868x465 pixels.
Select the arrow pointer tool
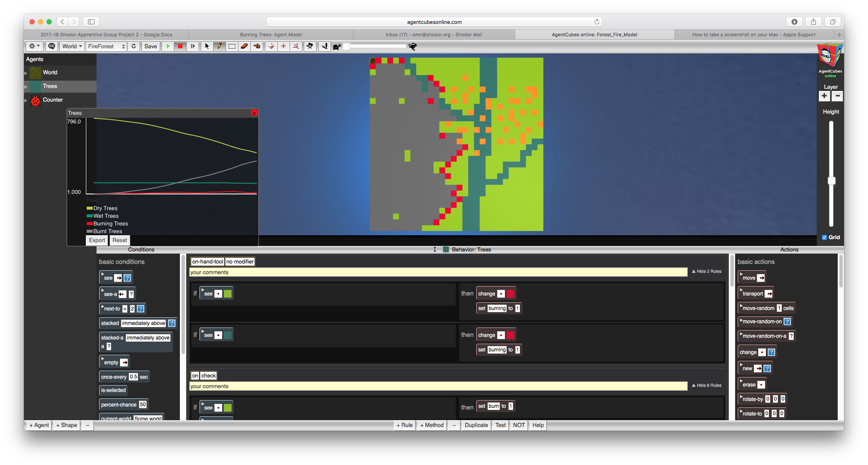pos(207,46)
